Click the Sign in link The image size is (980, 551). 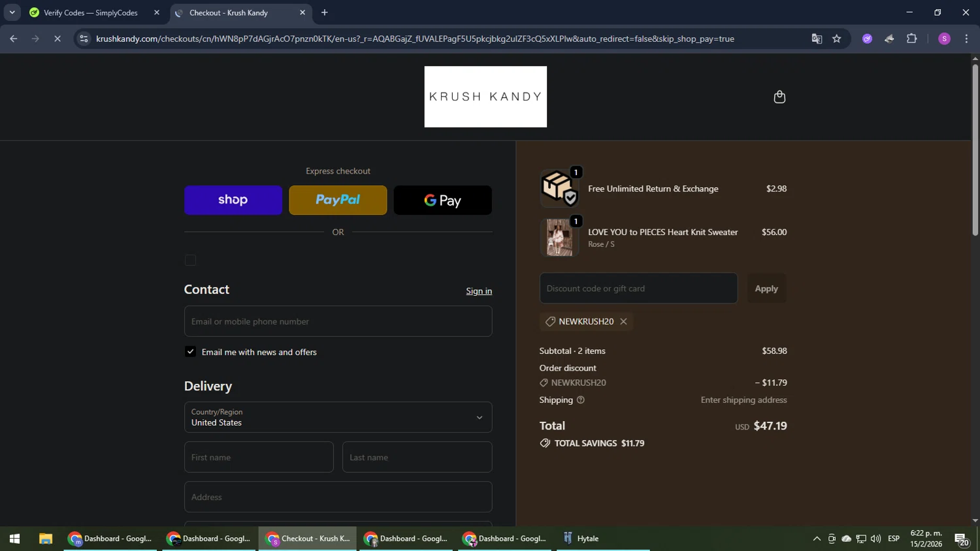[x=479, y=291]
